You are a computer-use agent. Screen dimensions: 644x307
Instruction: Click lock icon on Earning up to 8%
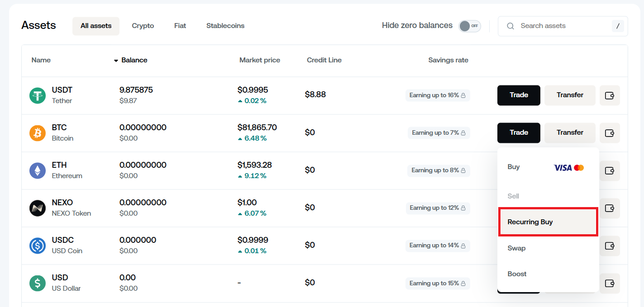tap(463, 170)
